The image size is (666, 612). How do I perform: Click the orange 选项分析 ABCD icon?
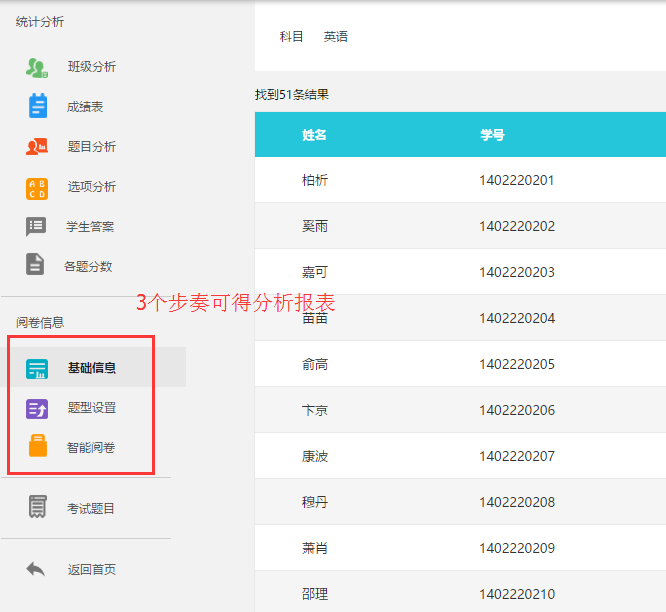pos(37,187)
